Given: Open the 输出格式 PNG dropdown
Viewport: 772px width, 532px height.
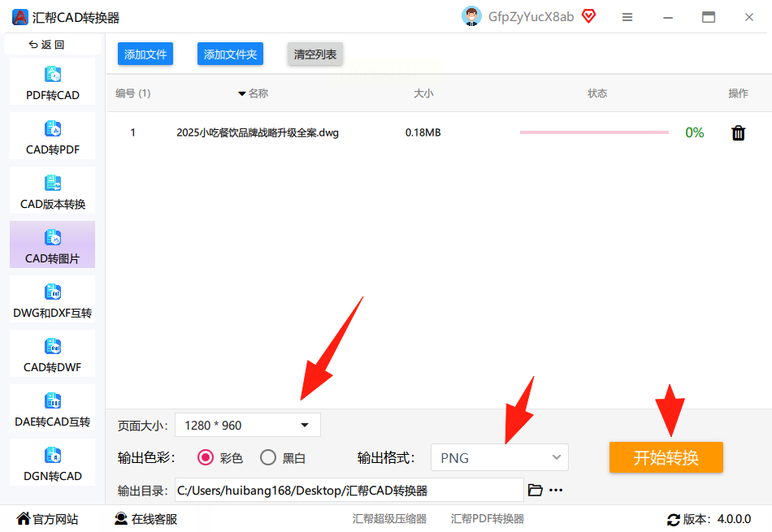Looking at the screenshot, I should (x=500, y=458).
